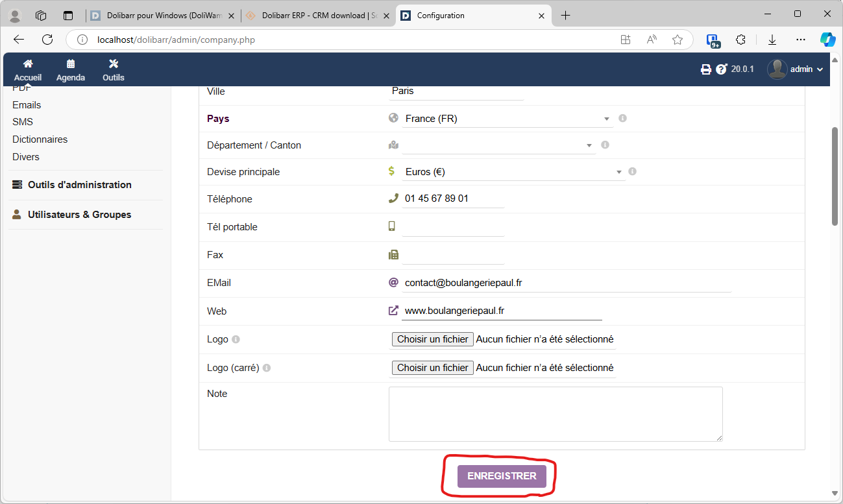Image resolution: width=843 pixels, height=504 pixels.
Task: Expand Utilisateurs & Groupes section
Action: tap(79, 215)
